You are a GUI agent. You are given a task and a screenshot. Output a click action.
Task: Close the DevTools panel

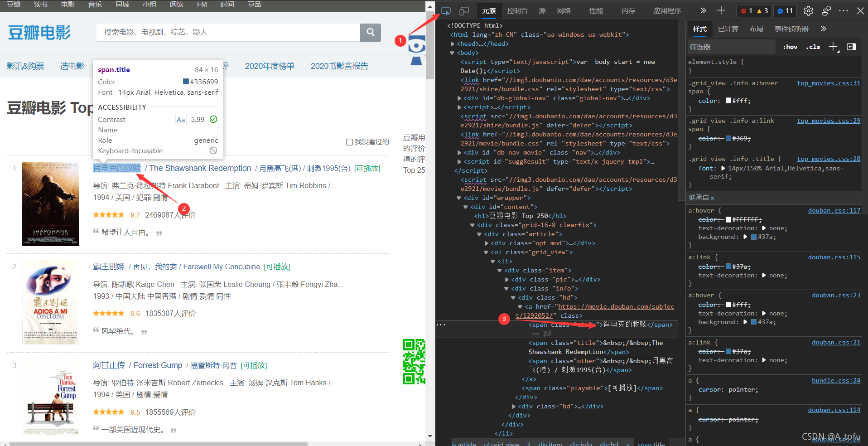pos(860,11)
